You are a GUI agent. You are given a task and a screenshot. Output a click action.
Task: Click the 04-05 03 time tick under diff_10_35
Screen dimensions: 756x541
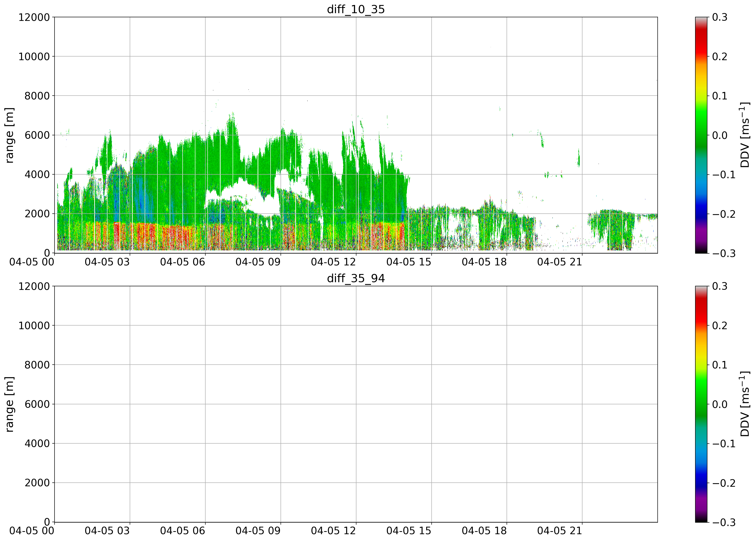[107, 262]
